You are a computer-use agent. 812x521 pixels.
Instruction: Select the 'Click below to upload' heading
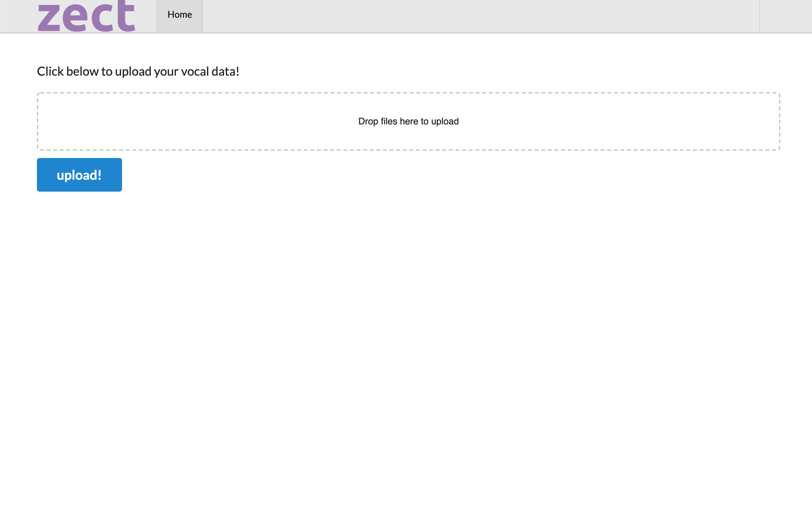coord(138,71)
